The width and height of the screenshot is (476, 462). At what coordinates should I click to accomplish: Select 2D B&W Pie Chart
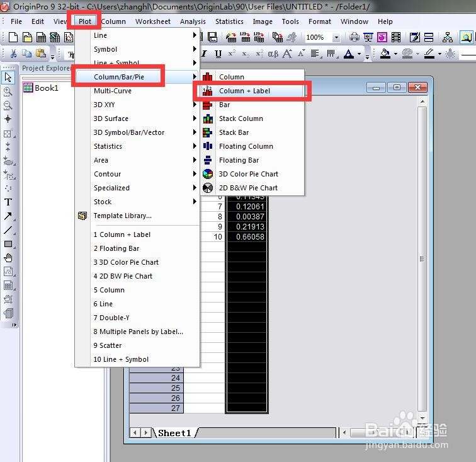point(252,188)
